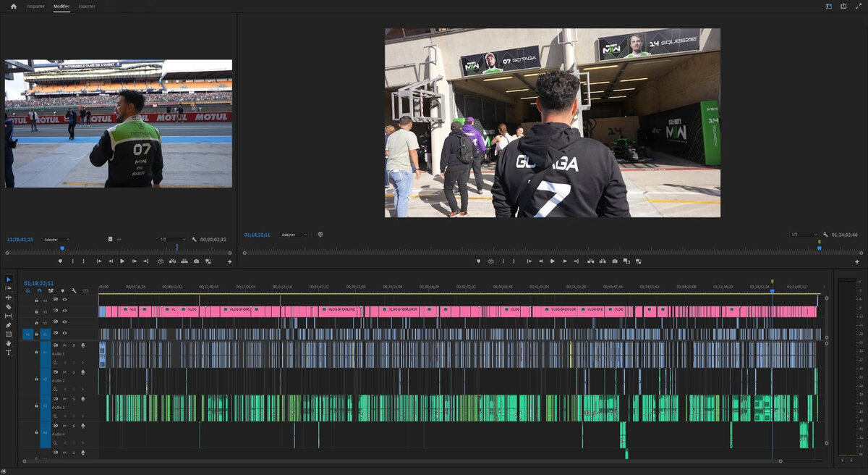Open 1/2 resolution dropdown in Source monitor

[173, 240]
